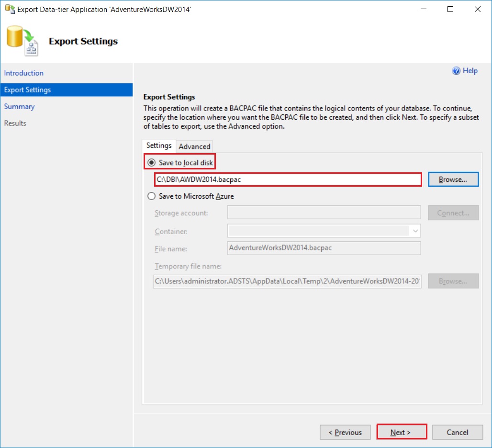Maximize the wizard window
Screen dimensions: 492x448
click(450, 9)
